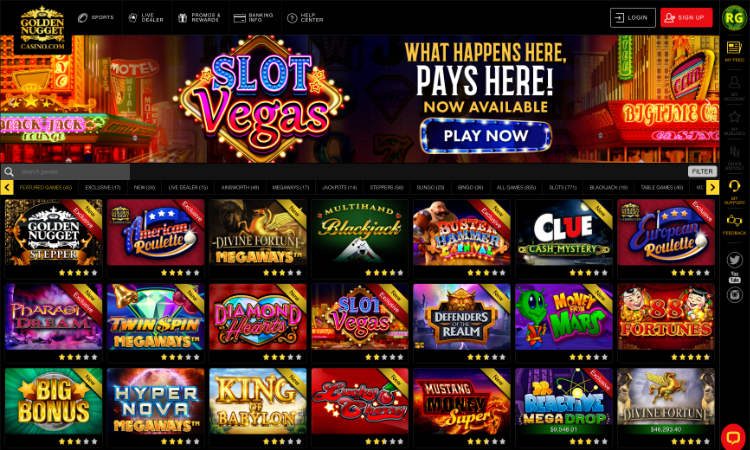Open the YouTube social icon

(734, 277)
